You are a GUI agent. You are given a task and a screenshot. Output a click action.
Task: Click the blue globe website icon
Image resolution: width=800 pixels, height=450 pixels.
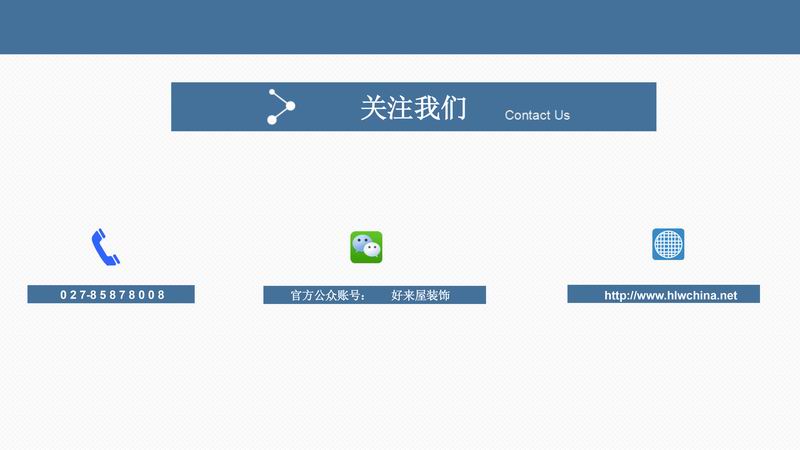pos(668,244)
